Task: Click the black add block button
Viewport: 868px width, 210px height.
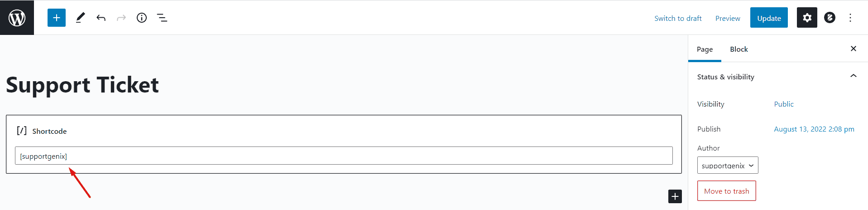Action: 675,196
